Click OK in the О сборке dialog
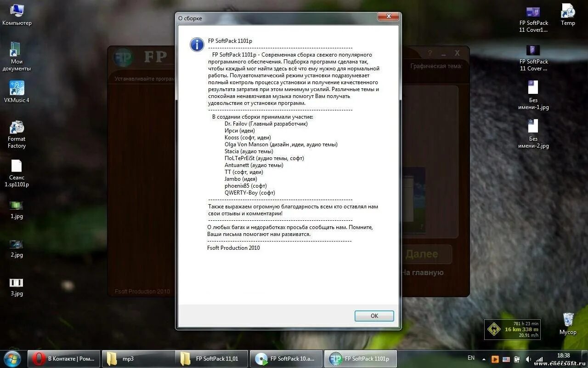This screenshot has height=368, width=588. pos(374,316)
